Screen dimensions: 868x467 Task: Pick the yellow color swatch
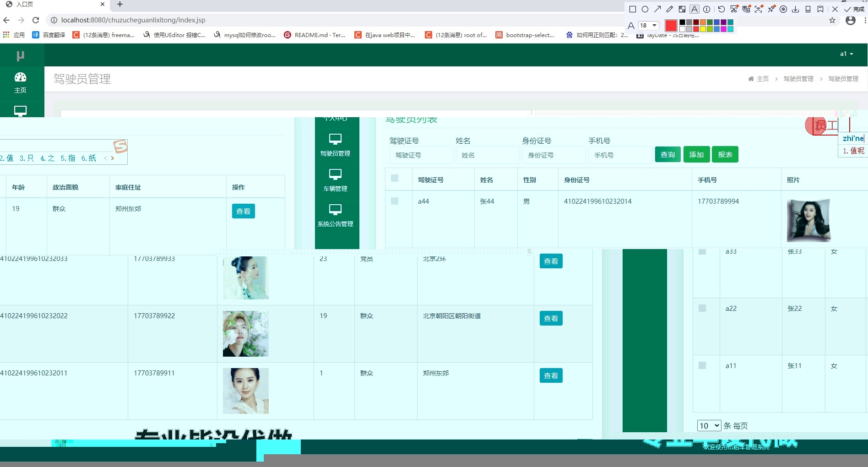[x=703, y=29]
